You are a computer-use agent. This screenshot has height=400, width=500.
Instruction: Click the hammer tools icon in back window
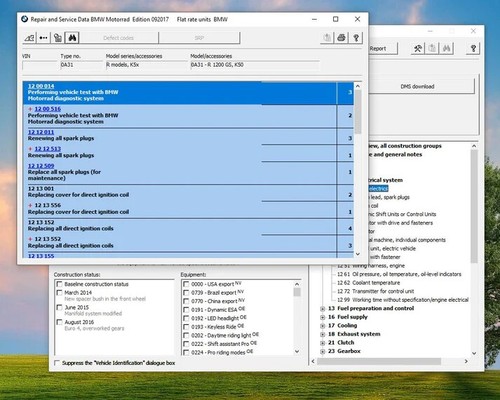coord(418,49)
